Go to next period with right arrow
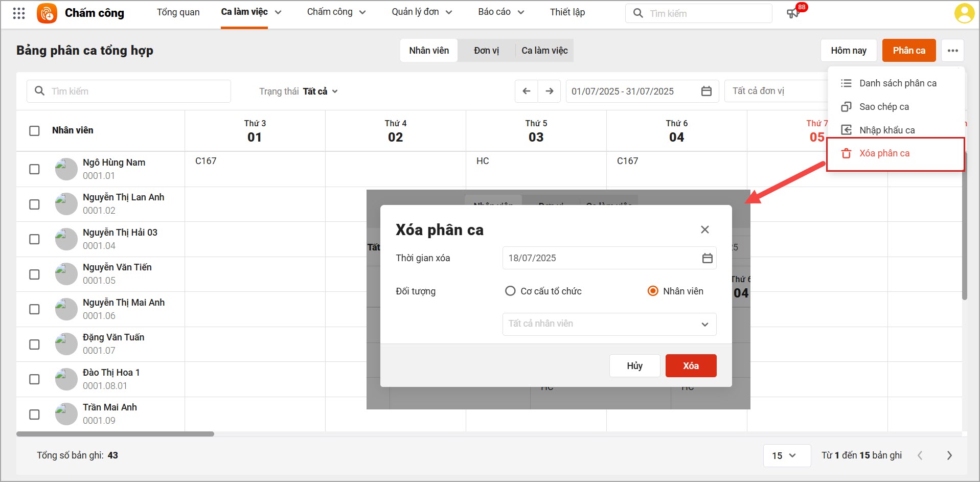The width and height of the screenshot is (980, 482). pyautogui.click(x=549, y=91)
